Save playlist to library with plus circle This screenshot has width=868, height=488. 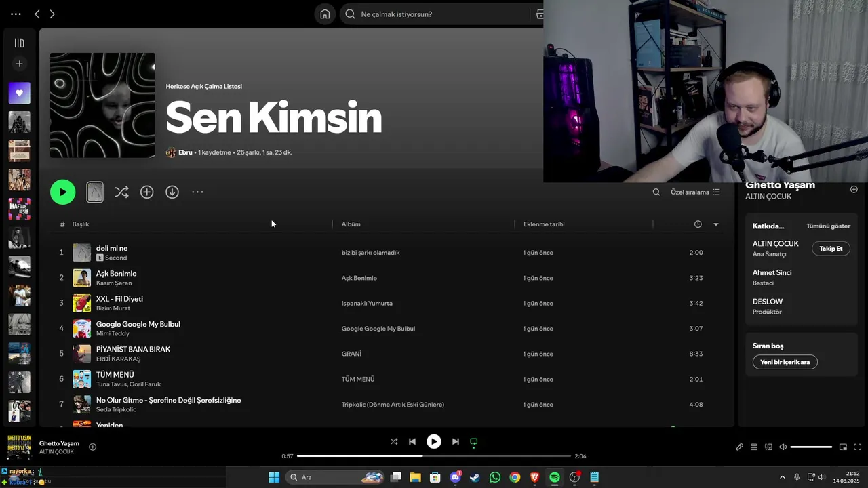point(146,192)
